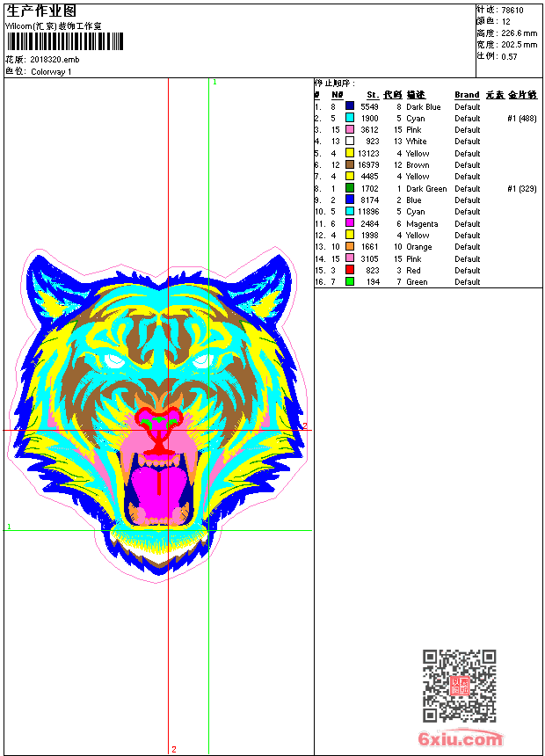Click the 生产作业图 worksheet title
545x756 pixels.
(41, 11)
